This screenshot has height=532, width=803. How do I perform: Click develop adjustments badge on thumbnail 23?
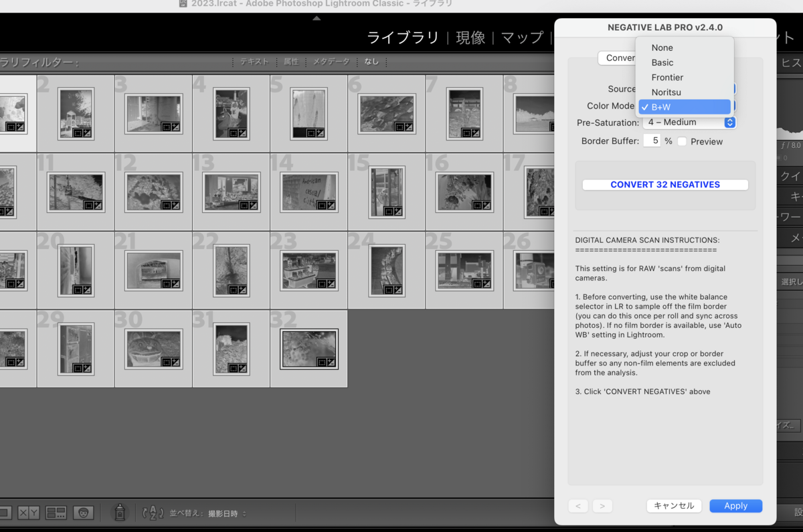pyautogui.click(x=331, y=283)
